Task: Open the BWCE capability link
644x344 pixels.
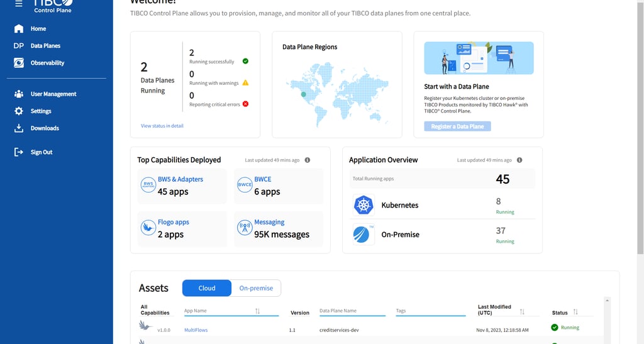Action: pos(262,179)
